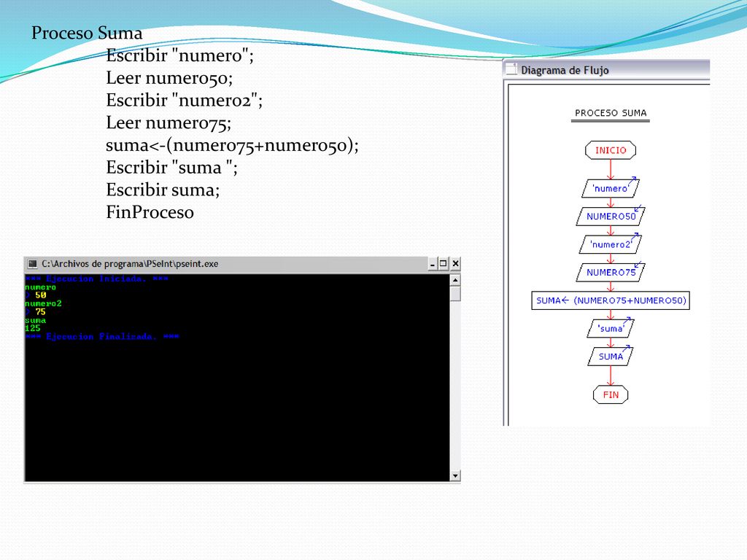This screenshot has height=560, width=747.
Task: Click the 'Ejecucion Iniciada' console line
Action: tap(97, 279)
